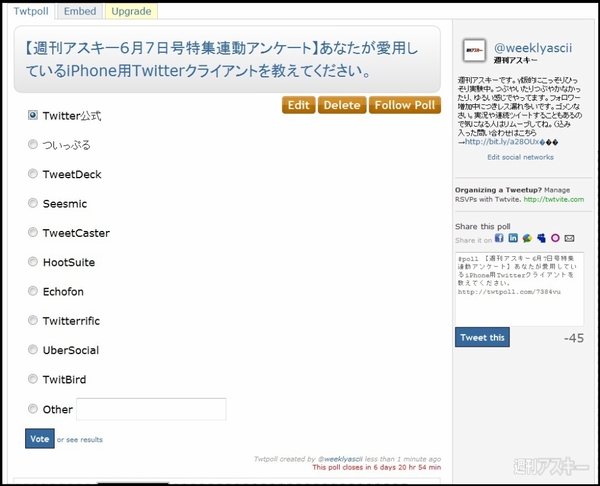Click 'This poll closes in 6 days' text
The width and height of the screenshot is (600, 486).
click(377, 467)
